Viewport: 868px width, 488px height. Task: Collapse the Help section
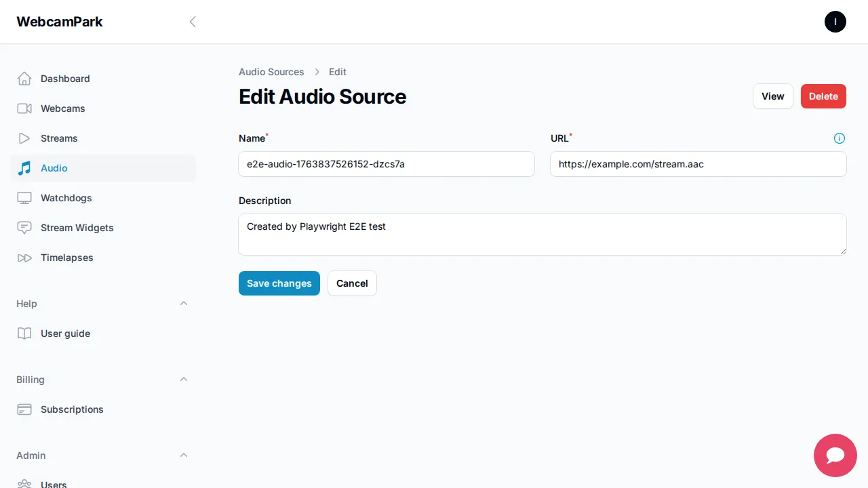pyautogui.click(x=184, y=304)
